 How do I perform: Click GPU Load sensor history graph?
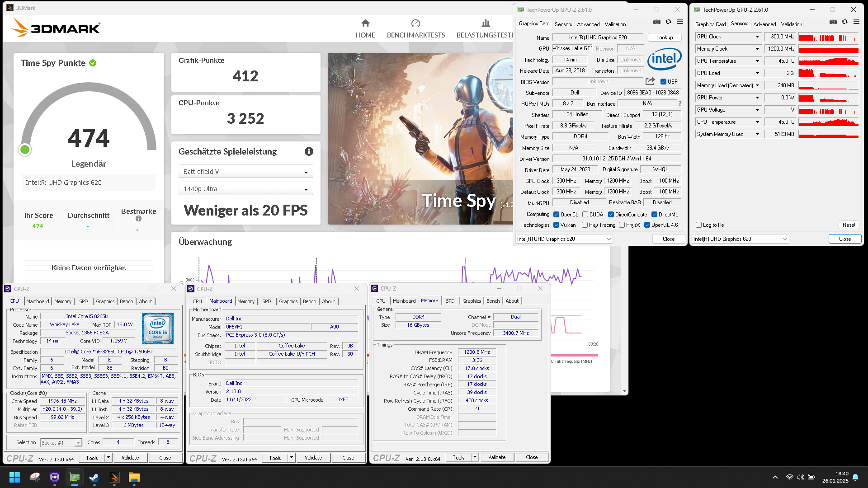tap(828, 73)
